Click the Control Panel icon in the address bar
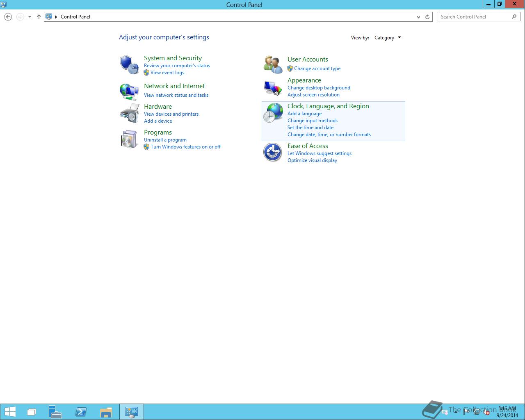Viewport: 525px width, 420px height. point(49,17)
